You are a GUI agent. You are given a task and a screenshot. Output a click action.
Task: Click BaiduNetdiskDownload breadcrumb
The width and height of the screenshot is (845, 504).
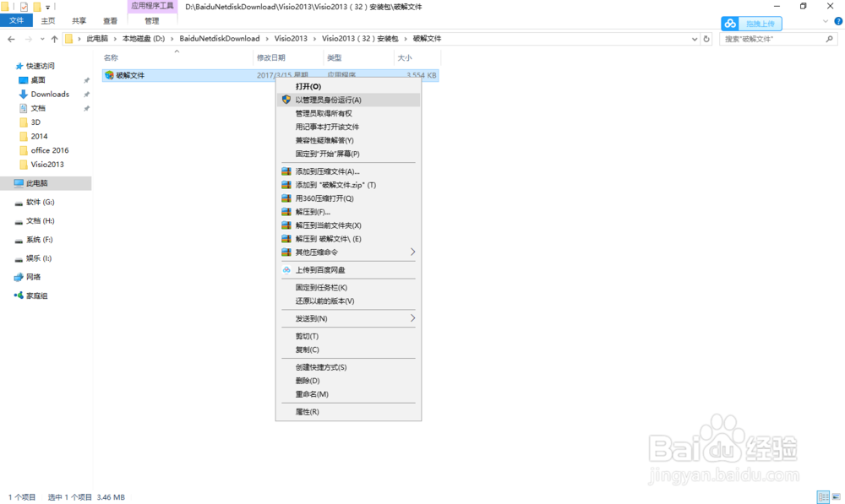(220, 39)
